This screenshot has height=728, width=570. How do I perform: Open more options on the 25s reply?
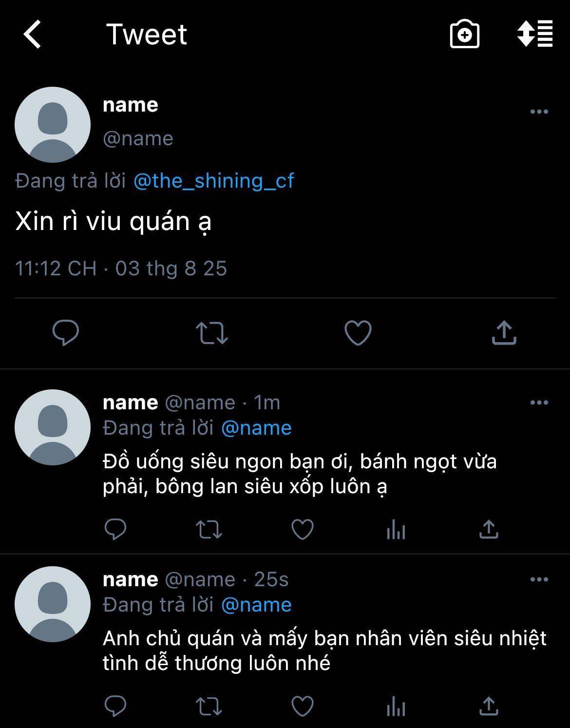(x=539, y=579)
